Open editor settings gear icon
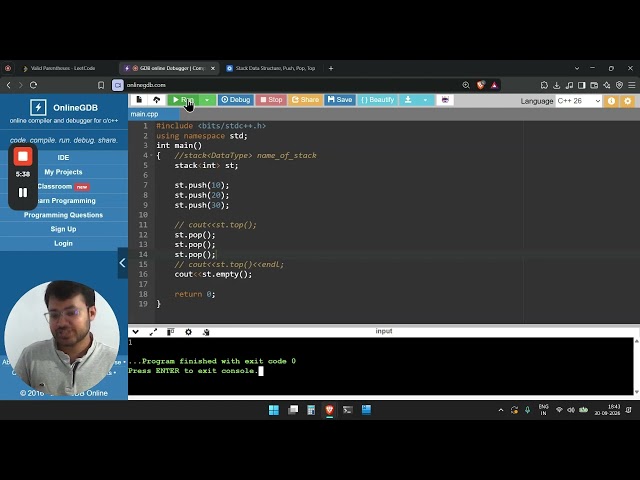Viewport: 640px width, 480px height. [628, 101]
